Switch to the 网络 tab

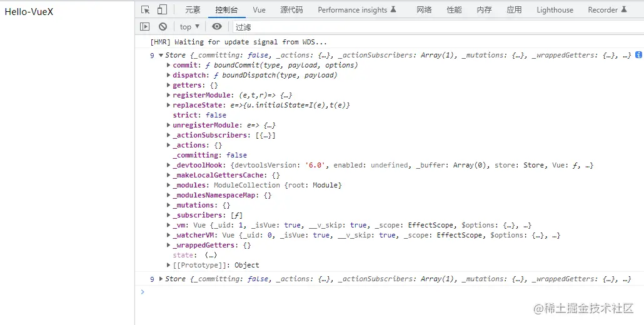[424, 10]
